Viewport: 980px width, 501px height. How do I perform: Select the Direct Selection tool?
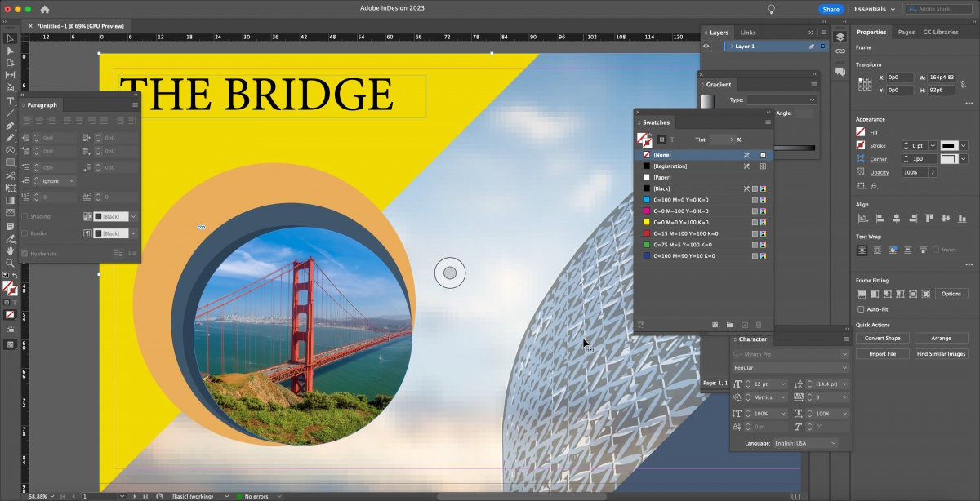[10, 51]
